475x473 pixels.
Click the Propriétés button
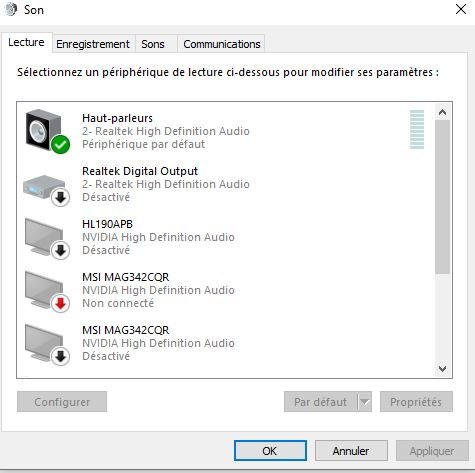tap(416, 402)
